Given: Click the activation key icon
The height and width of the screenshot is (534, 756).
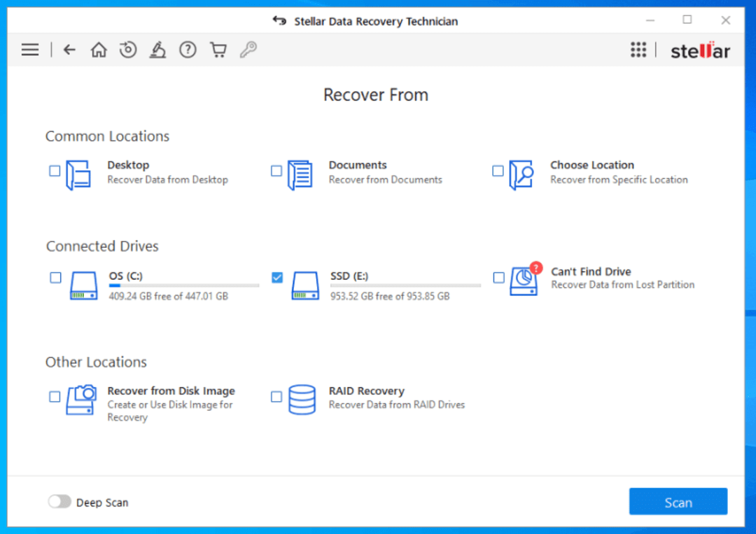Looking at the screenshot, I should (x=248, y=50).
